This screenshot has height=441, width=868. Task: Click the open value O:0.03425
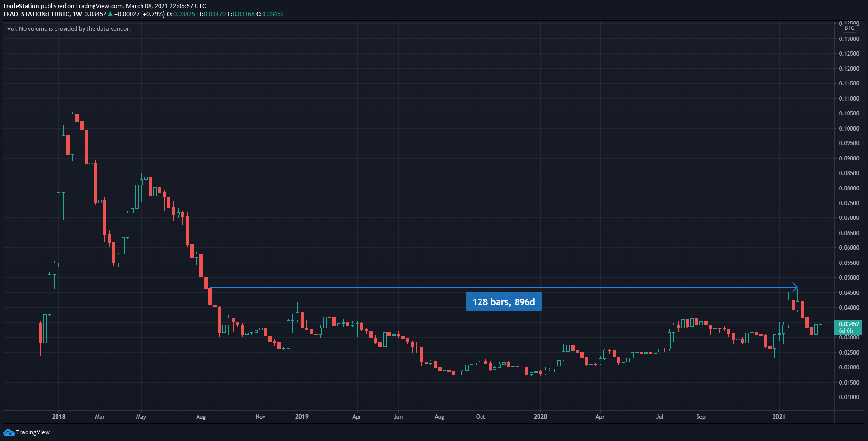pos(181,14)
